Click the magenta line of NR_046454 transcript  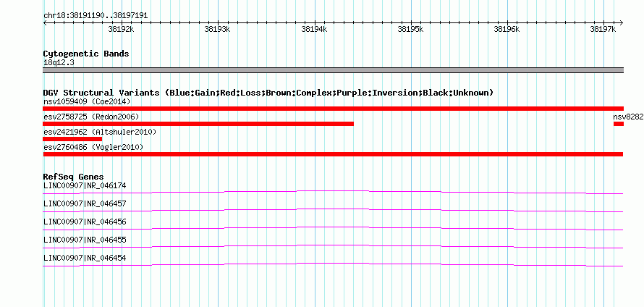click(x=333, y=264)
